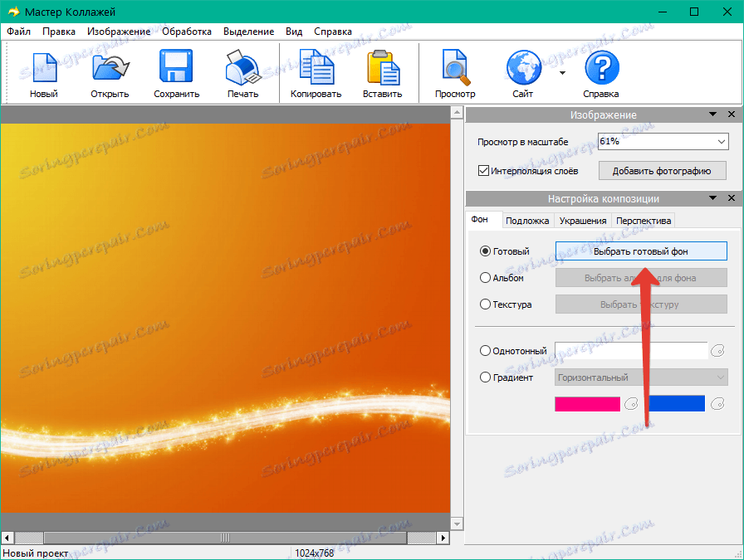Click the pink gradient color swatch

click(x=587, y=404)
